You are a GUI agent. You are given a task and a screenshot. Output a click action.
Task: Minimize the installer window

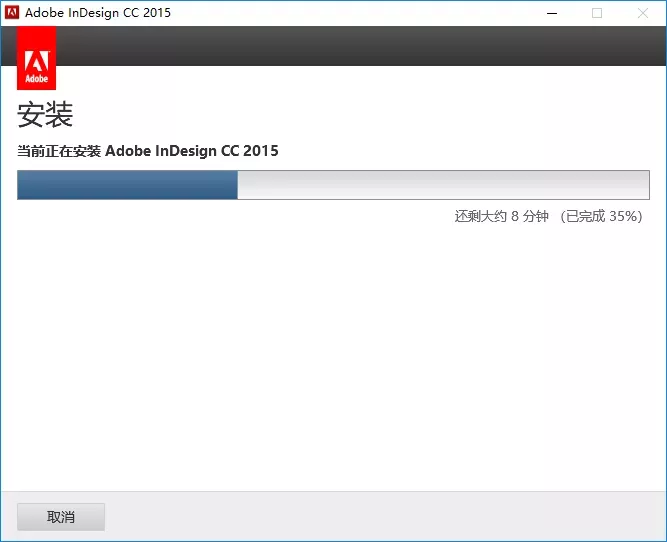pos(551,13)
